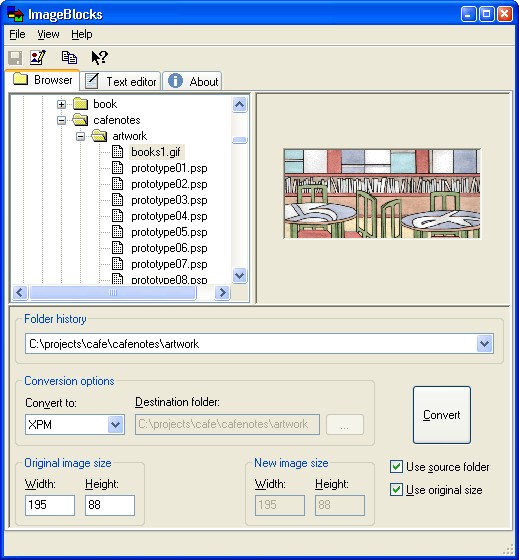Click the horizontal scrollbar right arrow
519x560 pixels.
[223, 292]
